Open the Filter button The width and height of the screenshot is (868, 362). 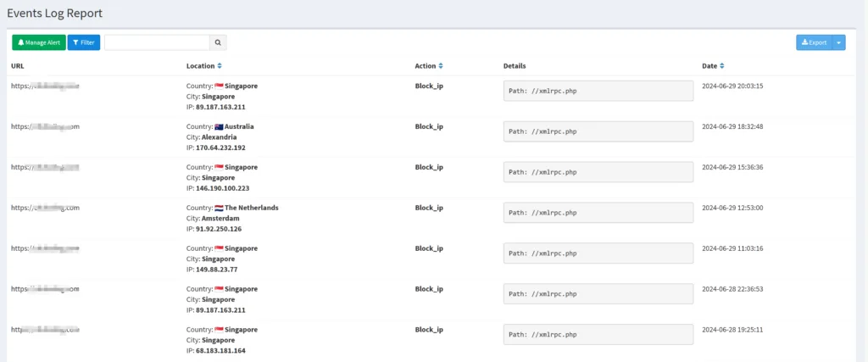84,42
